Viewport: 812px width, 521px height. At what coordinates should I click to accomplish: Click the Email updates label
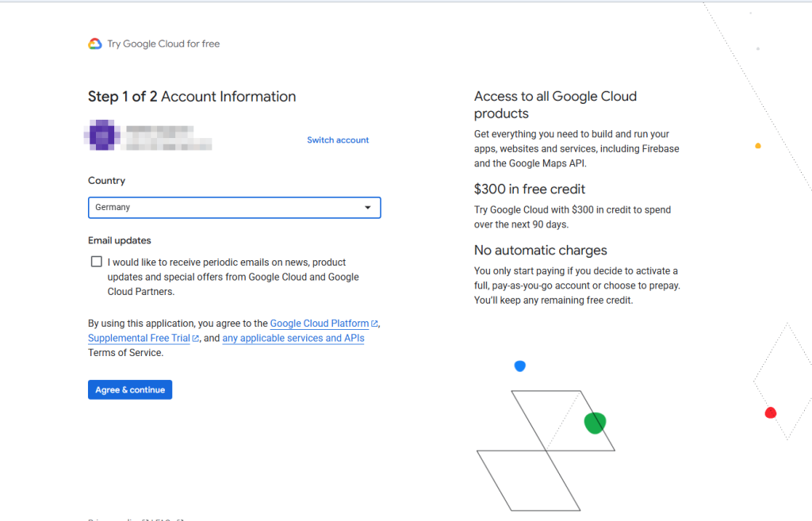[120, 240]
